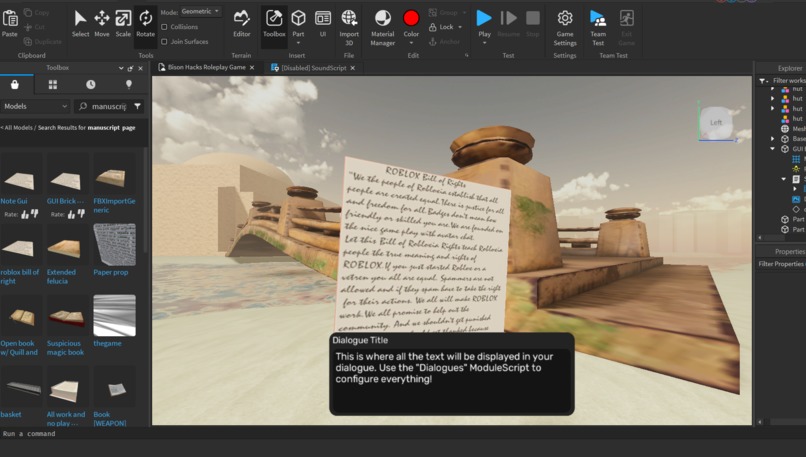Open Game Settings
Viewport: 806px width, 457px height.
click(565, 28)
